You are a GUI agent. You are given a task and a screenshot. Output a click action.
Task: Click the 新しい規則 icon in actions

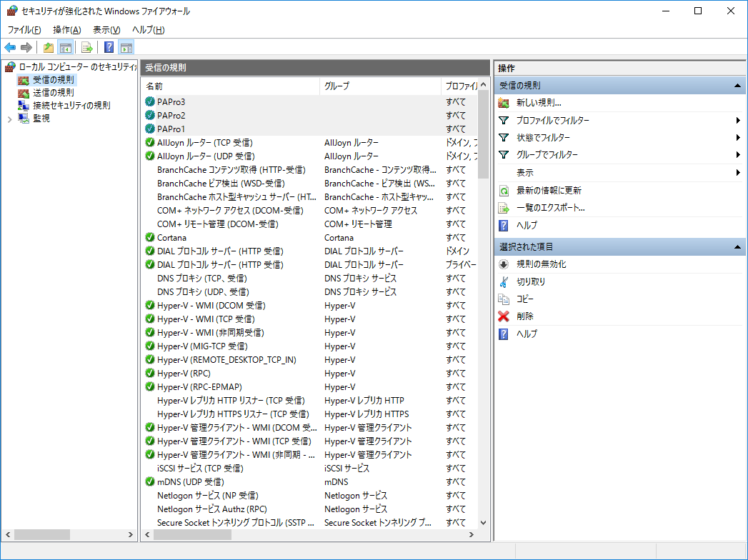tap(504, 103)
